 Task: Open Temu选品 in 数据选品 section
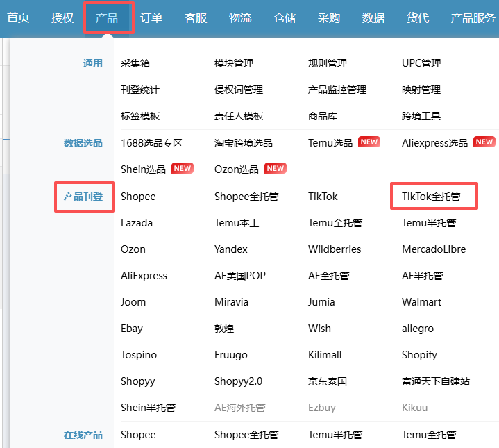coord(330,143)
